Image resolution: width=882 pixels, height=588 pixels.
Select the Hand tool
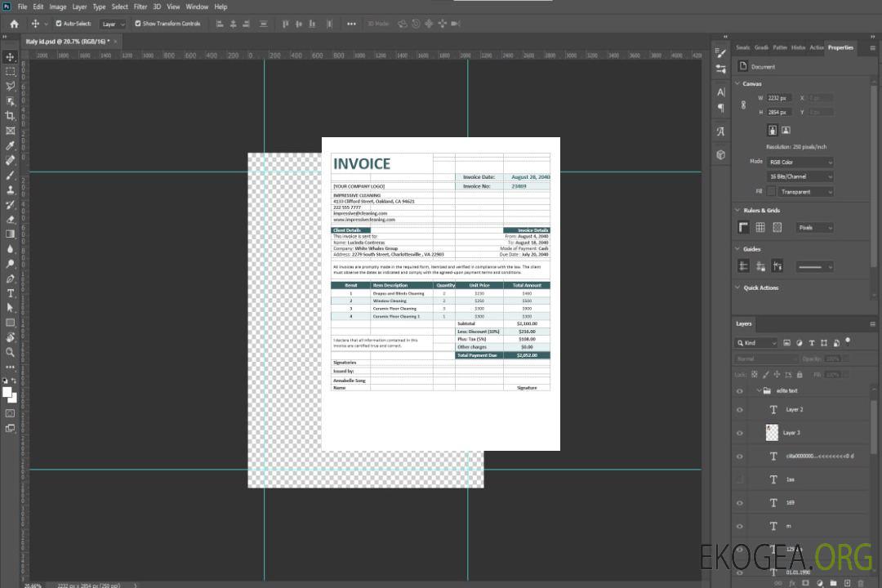coord(10,337)
